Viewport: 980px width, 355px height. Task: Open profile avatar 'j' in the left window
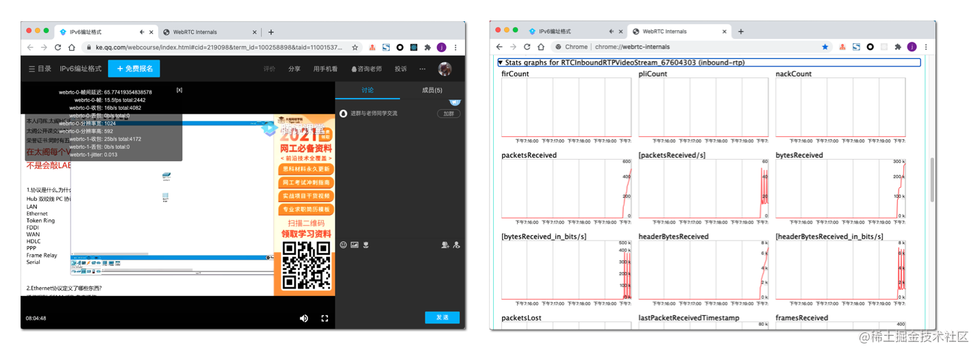coord(442,47)
